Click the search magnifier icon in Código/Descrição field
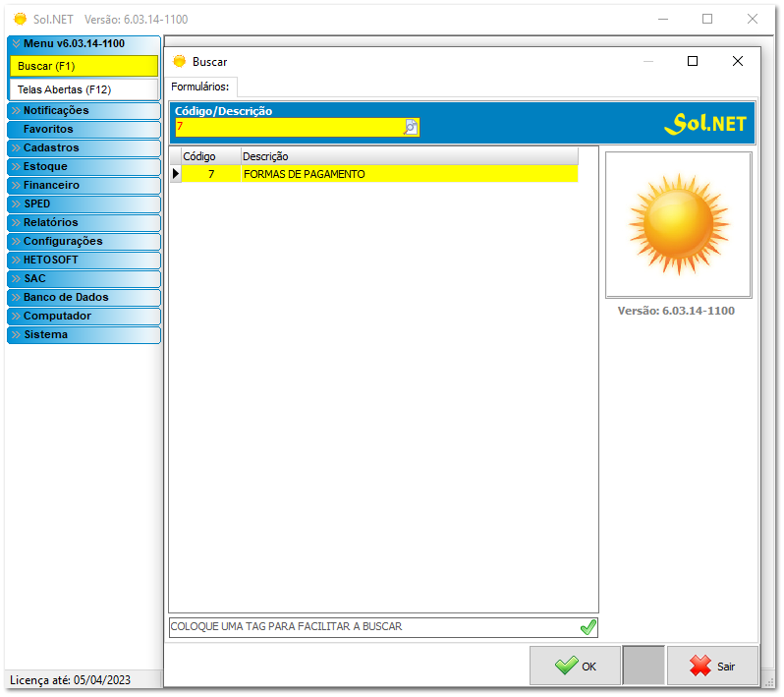Viewport: 784px width, 697px height. pyautogui.click(x=411, y=127)
